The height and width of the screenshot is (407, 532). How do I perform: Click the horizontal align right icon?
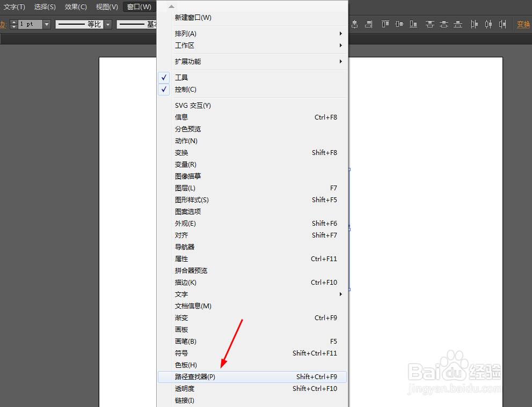368,24
